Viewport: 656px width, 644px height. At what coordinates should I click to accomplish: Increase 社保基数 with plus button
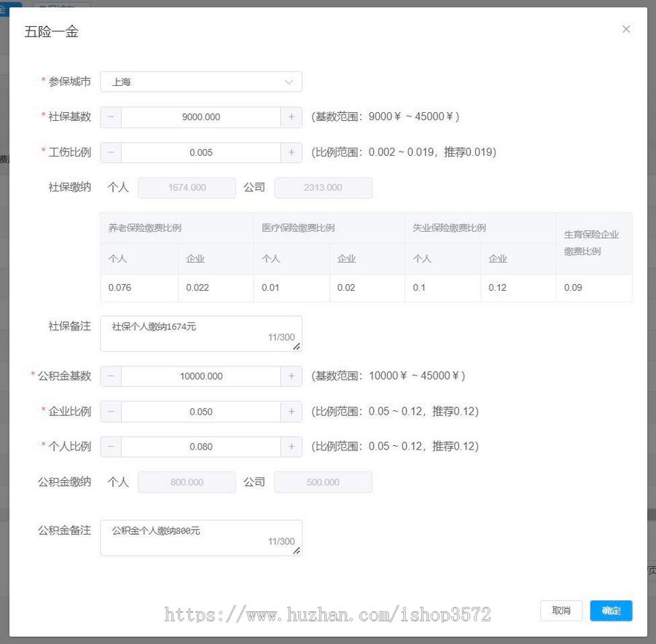(x=291, y=117)
